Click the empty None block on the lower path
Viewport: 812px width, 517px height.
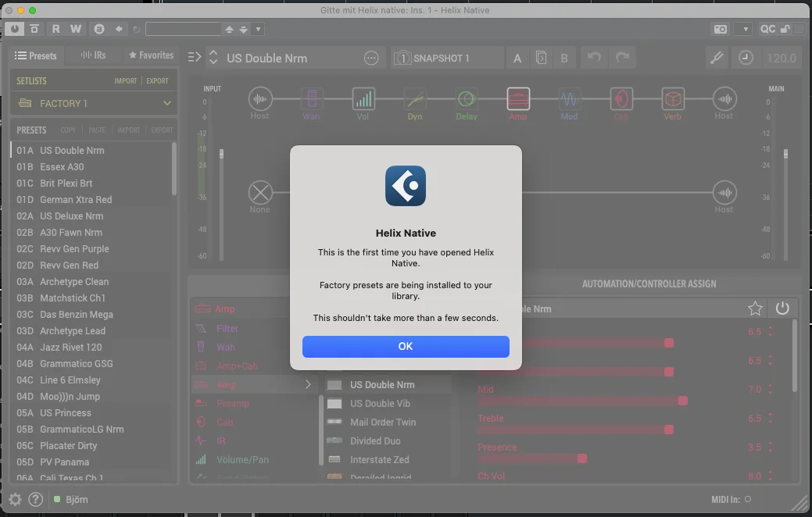coord(260,193)
